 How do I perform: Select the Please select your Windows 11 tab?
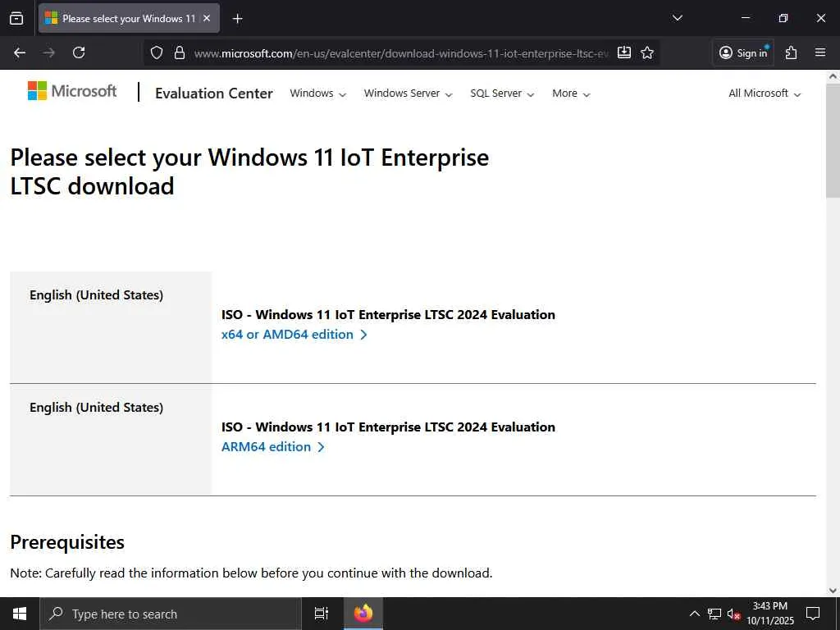123,18
